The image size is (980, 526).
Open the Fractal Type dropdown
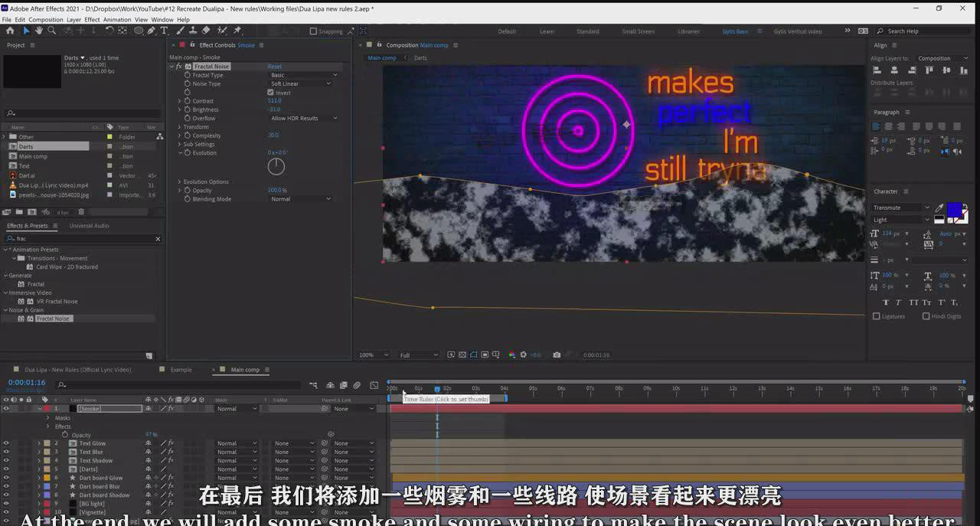(x=304, y=75)
